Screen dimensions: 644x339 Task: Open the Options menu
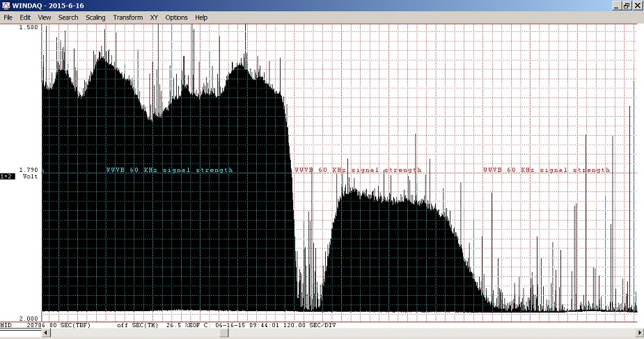pos(176,17)
